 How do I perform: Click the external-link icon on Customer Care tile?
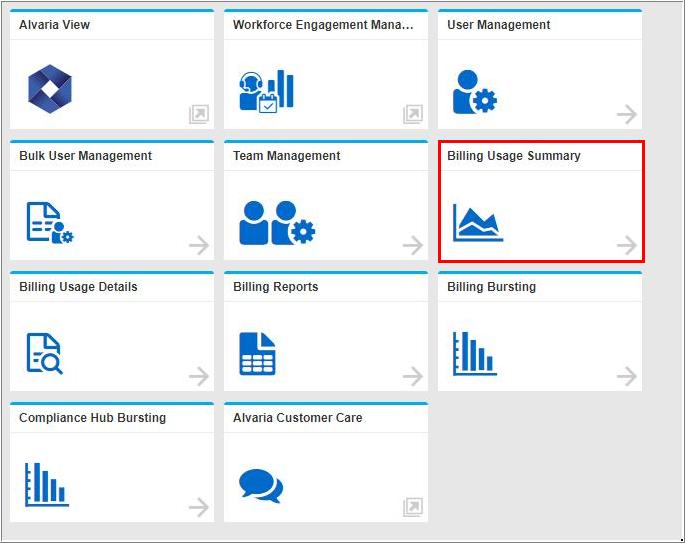pos(413,508)
